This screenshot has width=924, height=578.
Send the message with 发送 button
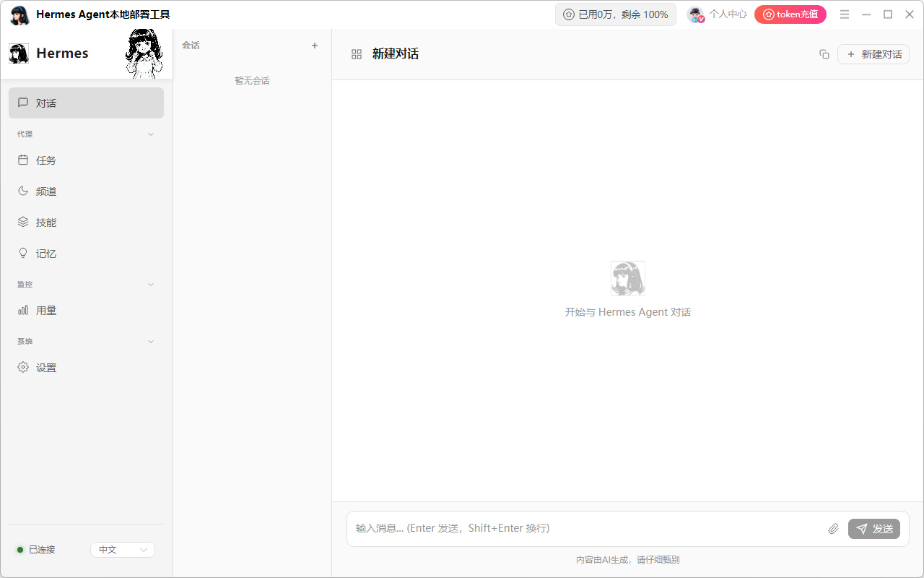(874, 529)
